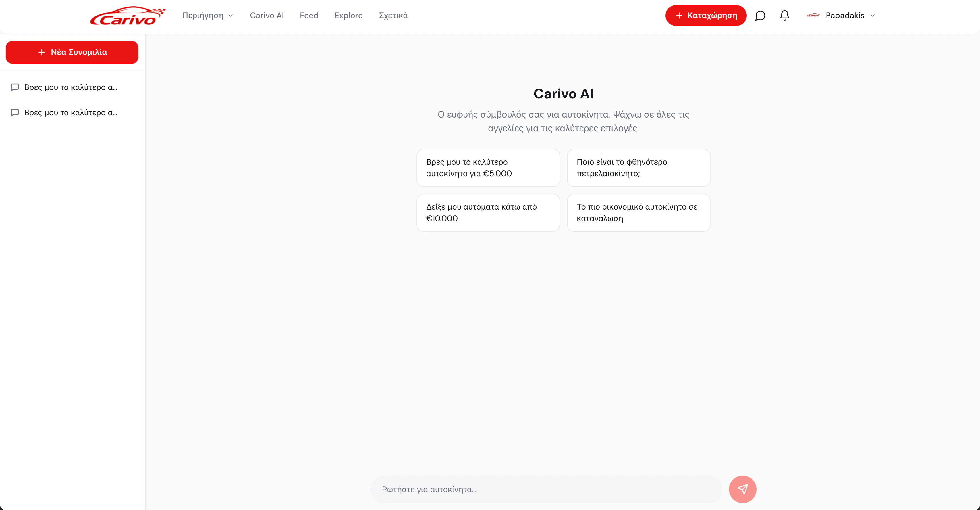980x510 pixels.
Task: Open the notifications bell
Action: [x=784, y=16]
